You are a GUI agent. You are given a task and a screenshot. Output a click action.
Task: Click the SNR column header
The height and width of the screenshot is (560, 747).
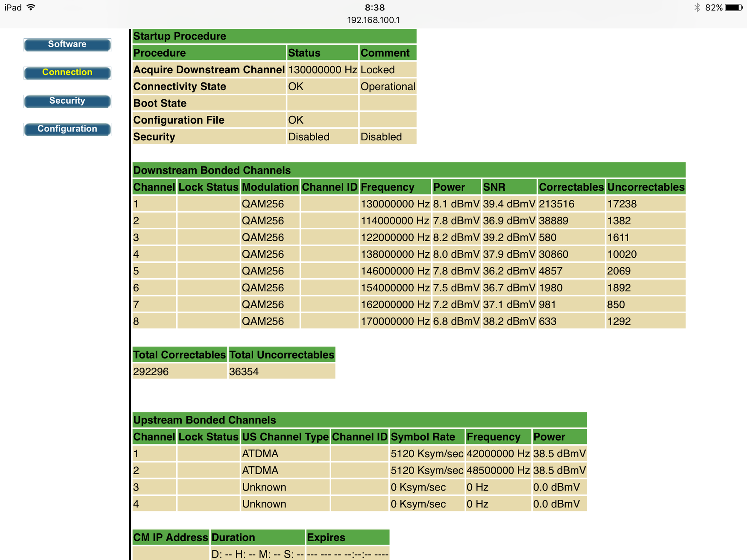[x=509, y=187]
